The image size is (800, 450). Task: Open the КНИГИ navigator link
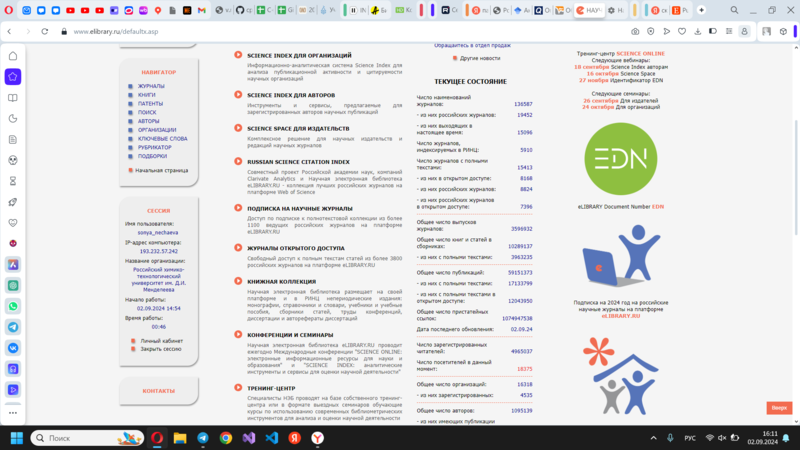[146, 95]
